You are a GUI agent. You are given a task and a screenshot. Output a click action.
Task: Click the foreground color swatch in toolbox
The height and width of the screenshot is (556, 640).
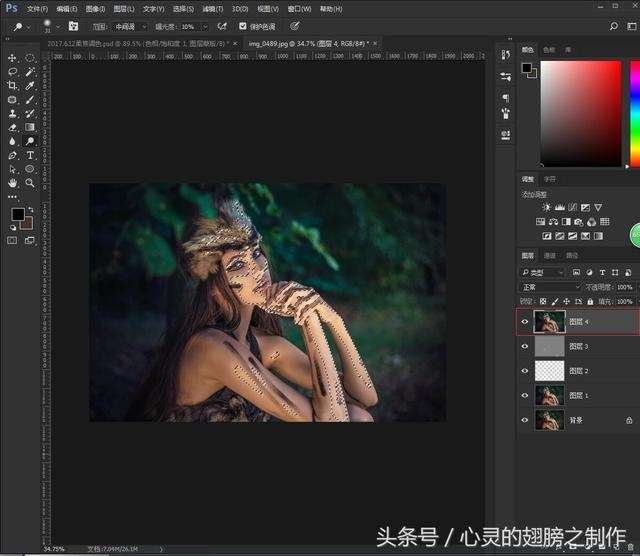coord(17,215)
